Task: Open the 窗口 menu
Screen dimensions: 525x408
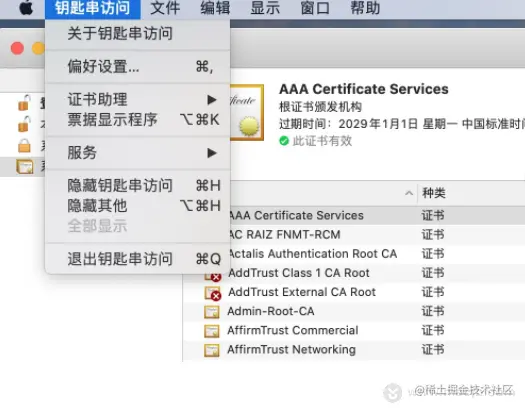Action: click(315, 8)
